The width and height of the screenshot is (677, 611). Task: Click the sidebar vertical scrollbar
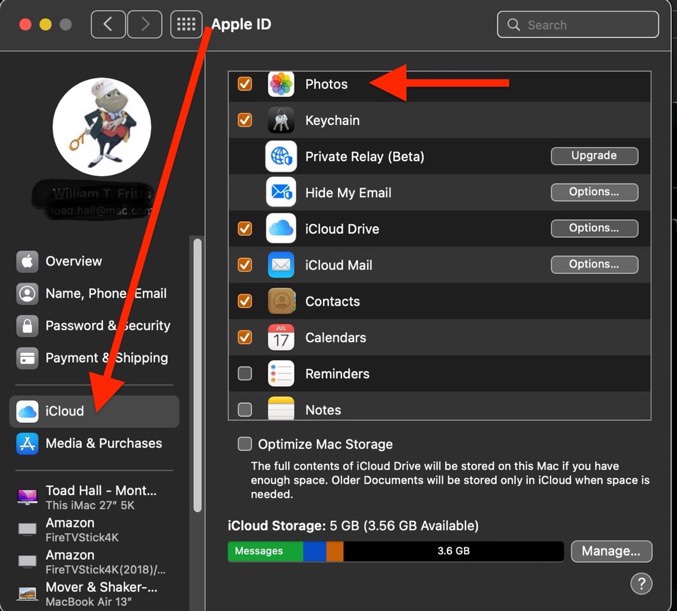coord(198,375)
